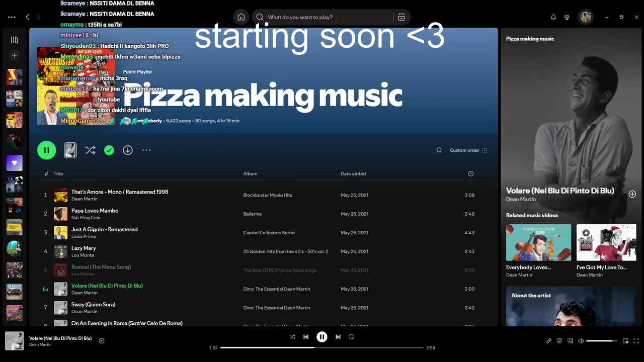
Task: Open Connect to a device icon
Action: click(x=570, y=341)
